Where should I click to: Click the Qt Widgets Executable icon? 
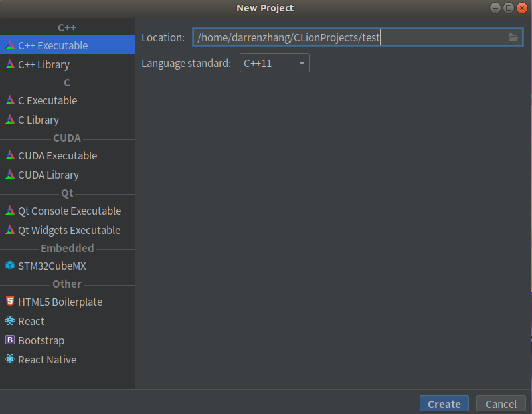[x=10, y=230]
